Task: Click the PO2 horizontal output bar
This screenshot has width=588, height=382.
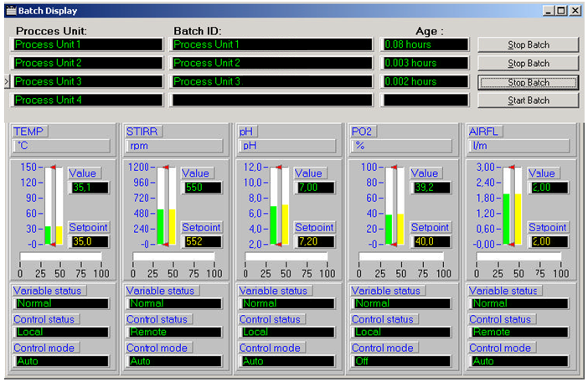Action: pyautogui.click(x=395, y=257)
